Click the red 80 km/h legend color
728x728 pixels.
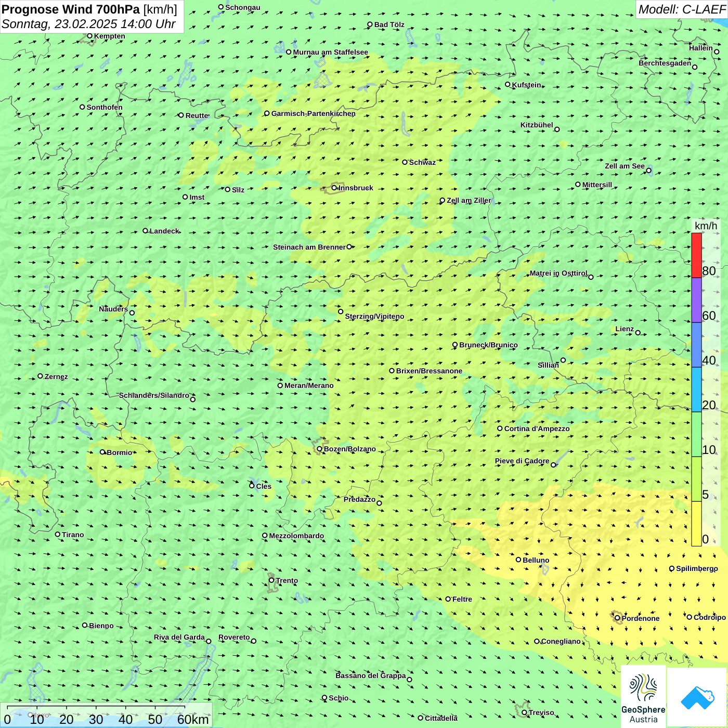[696, 255]
